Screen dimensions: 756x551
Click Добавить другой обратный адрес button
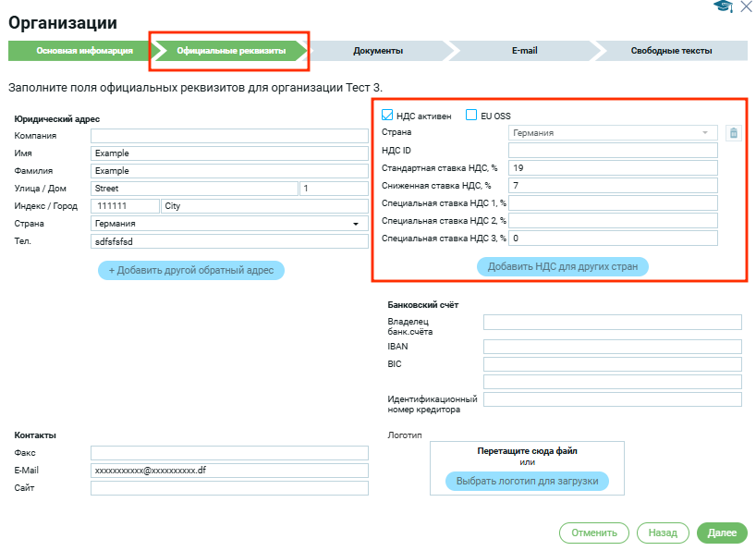(x=191, y=270)
